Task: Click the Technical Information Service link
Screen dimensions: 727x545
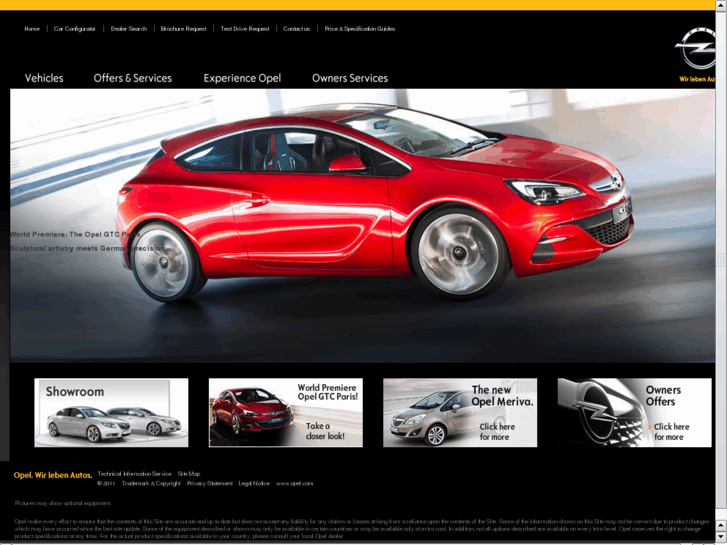Action: tap(134, 474)
